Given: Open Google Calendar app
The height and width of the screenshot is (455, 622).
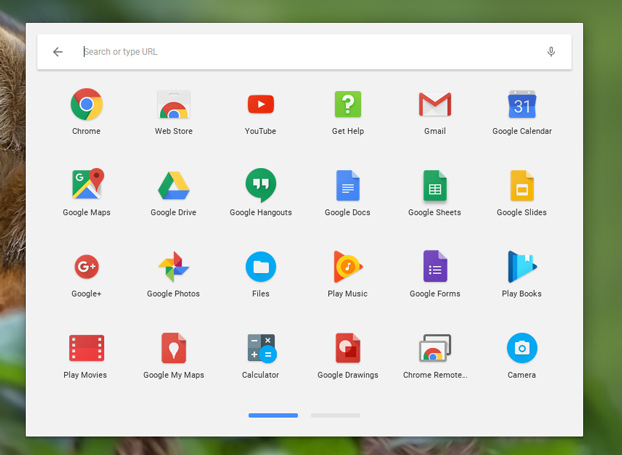Looking at the screenshot, I should 522,104.
